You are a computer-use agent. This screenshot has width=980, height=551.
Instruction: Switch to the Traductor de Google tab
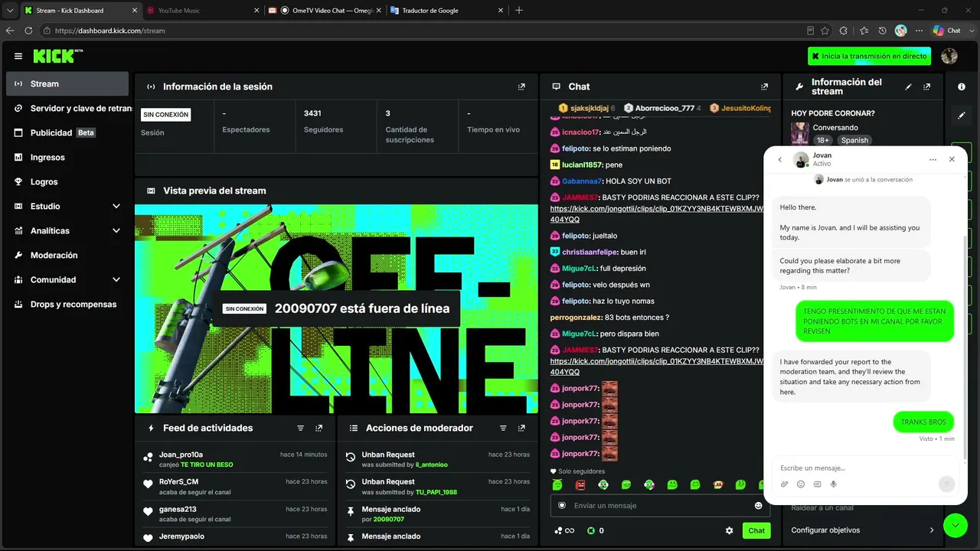tap(447, 11)
